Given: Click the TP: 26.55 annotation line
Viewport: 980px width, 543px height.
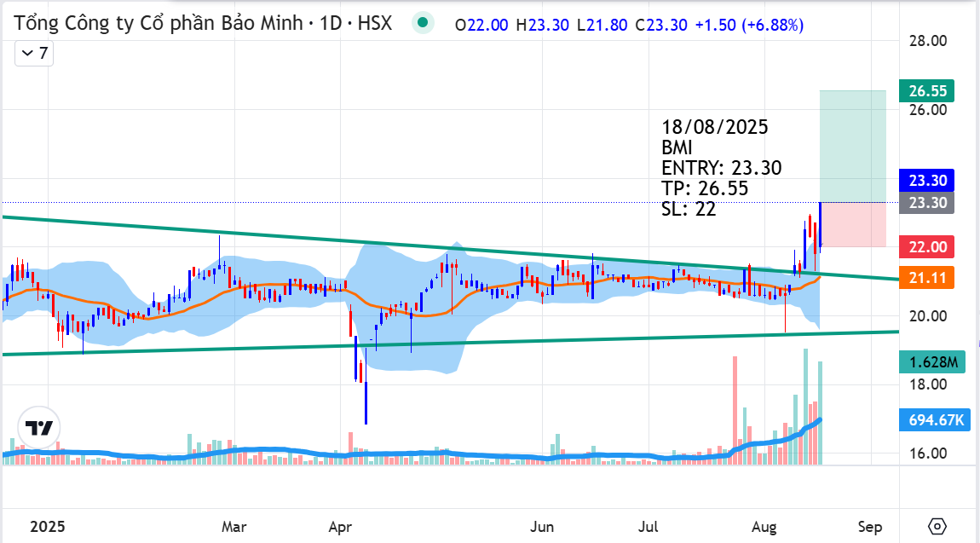Looking at the screenshot, I should tap(705, 188).
